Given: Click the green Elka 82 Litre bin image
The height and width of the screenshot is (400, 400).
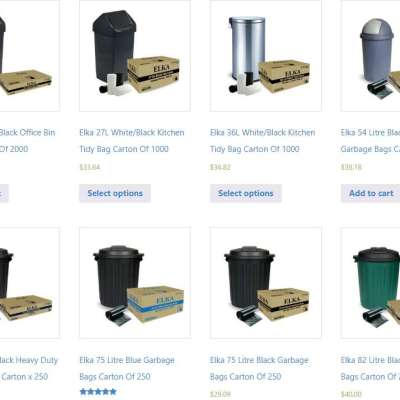Looking at the screenshot, I should pyautogui.click(x=370, y=283).
